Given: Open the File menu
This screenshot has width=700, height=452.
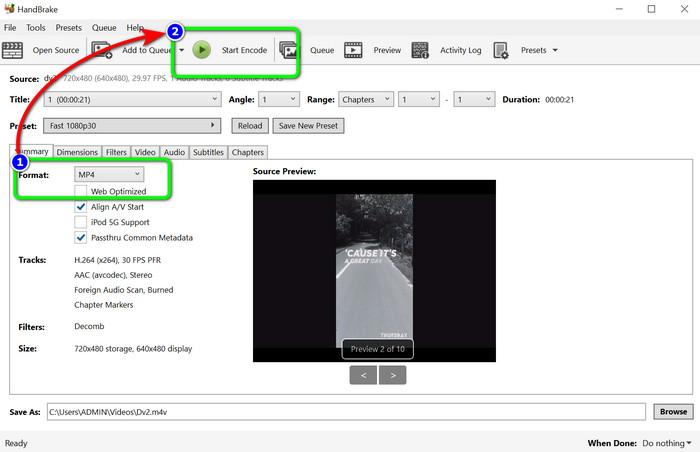Looking at the screenshot, I should (x=10, y=28).
